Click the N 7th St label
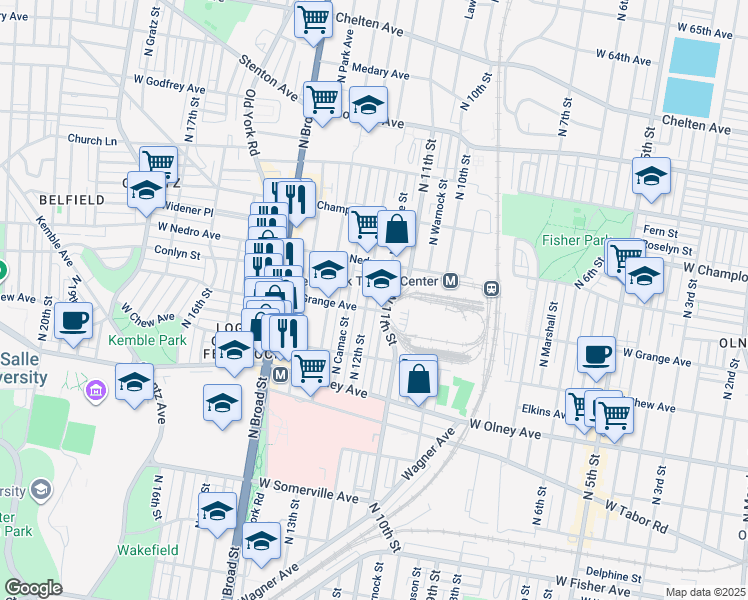Image resolution: width=748 pixels, height=600 pixels. point(565,117)
